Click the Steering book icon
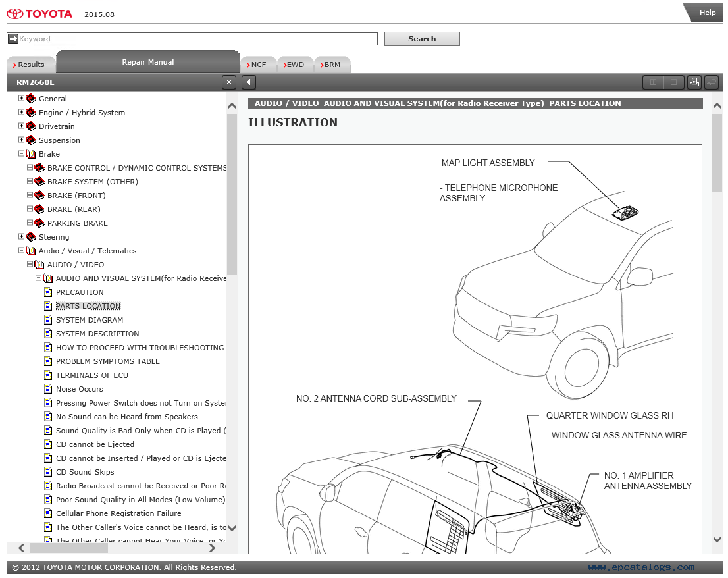 31,237
